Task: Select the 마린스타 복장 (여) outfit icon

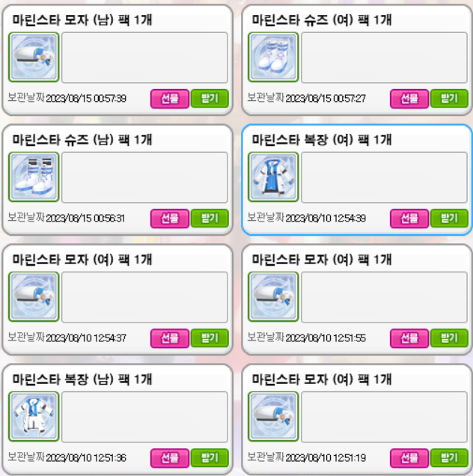Action: [x=273, y=177]
